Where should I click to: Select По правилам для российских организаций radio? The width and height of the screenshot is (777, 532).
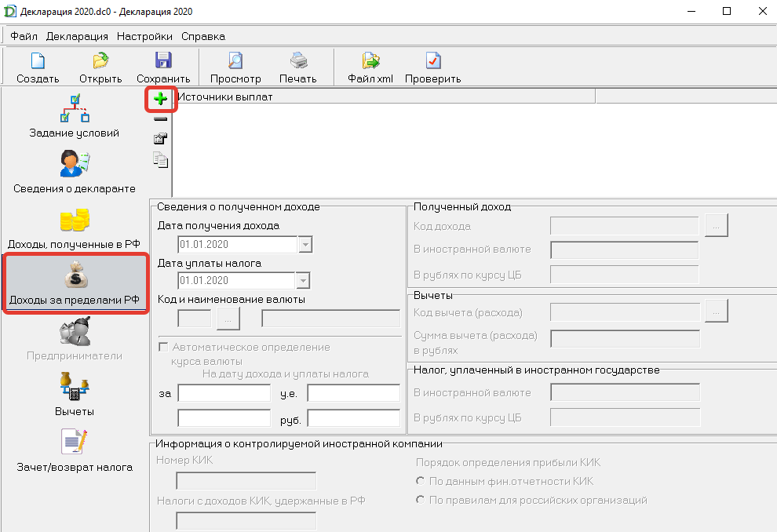click(x=420, y=500)
